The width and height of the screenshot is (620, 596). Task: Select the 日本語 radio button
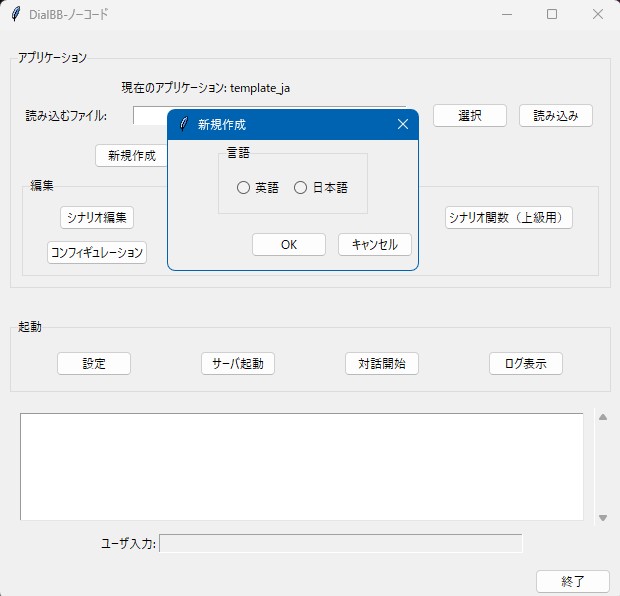pyautogui.click(x=301, y=188)
